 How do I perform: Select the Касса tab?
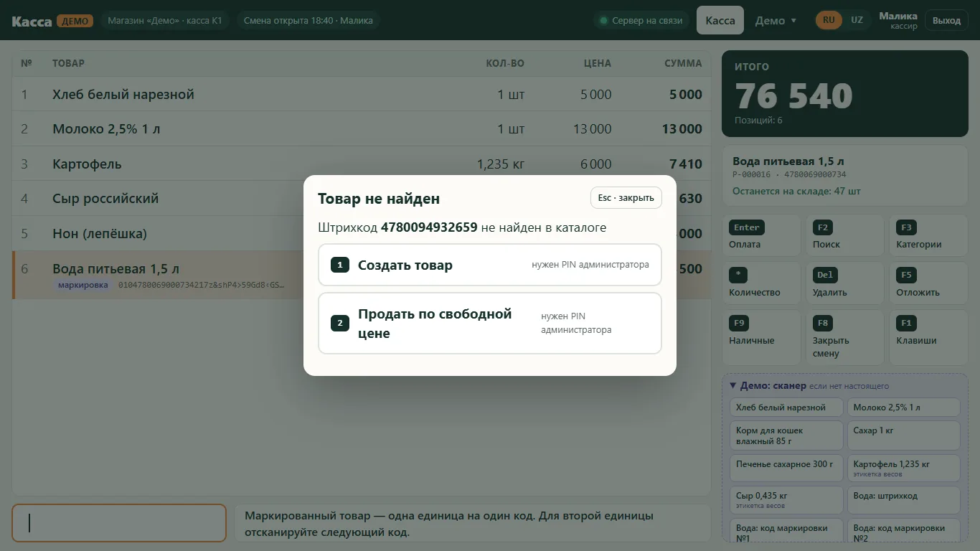(x=720, y=20)
